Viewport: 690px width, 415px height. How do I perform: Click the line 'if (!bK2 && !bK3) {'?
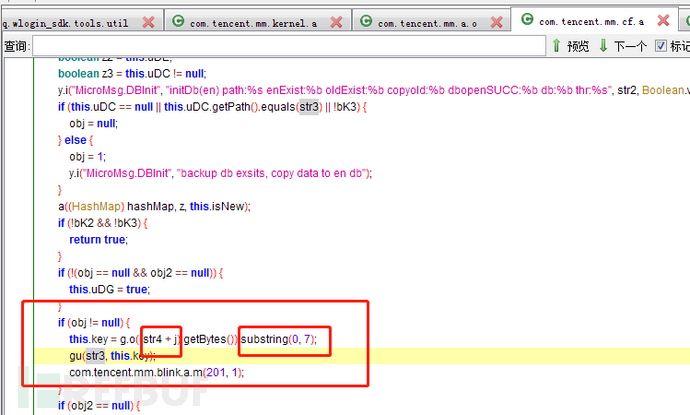[103, 223]
